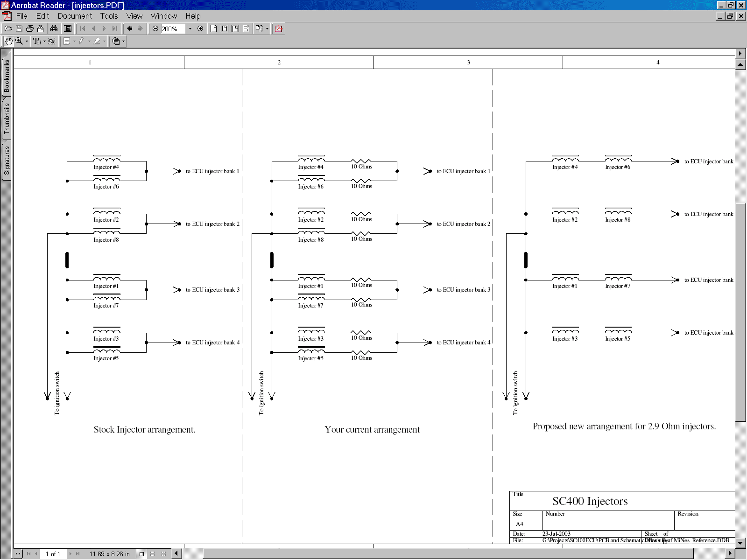
Task: Click the page number field '1 of 1'
Action: (x=53, y=554)
